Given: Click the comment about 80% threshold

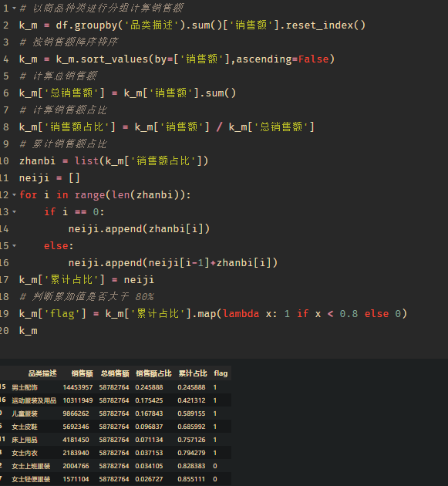Looking at the screenshot, I should pos(87,297).
